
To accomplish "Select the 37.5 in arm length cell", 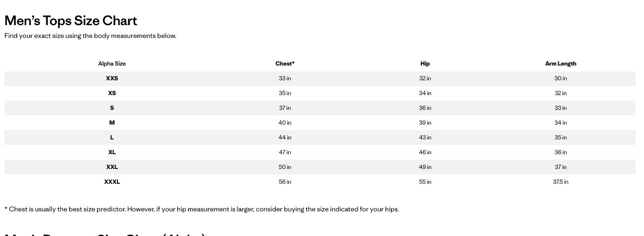I will pos(561,182).
